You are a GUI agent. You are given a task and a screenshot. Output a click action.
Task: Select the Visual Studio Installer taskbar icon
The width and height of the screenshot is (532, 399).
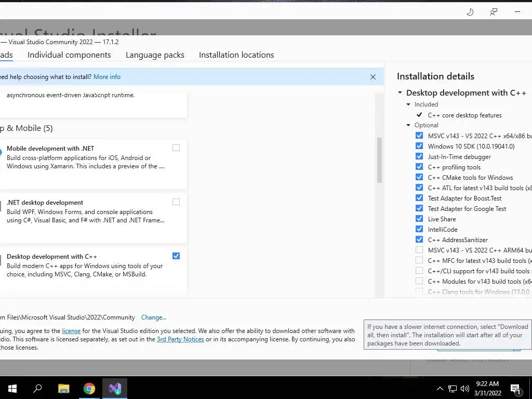[115, 389]
